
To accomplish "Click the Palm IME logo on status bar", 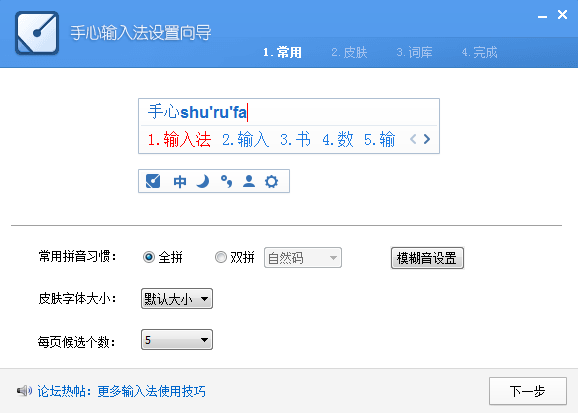I will (153, 181).
